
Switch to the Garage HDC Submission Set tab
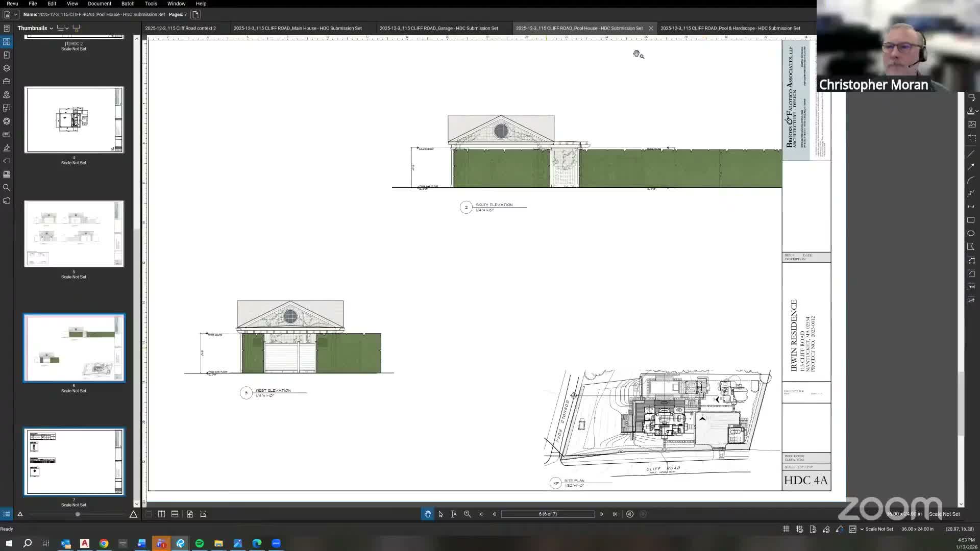439,28
